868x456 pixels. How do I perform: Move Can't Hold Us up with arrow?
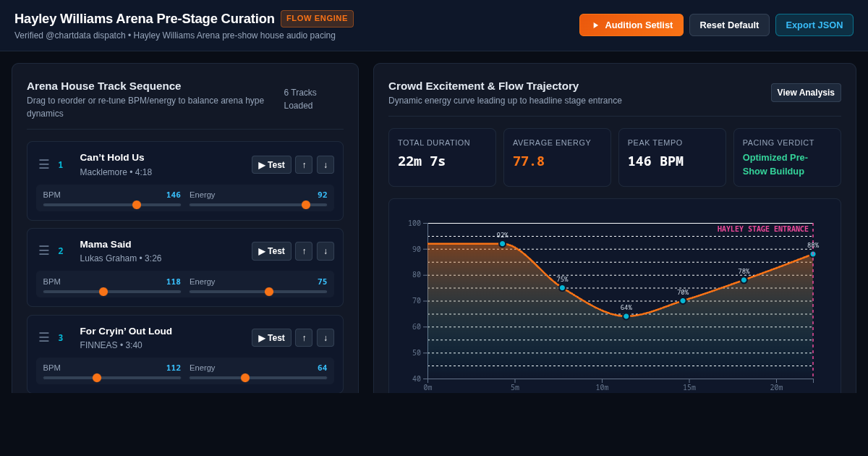304,165
